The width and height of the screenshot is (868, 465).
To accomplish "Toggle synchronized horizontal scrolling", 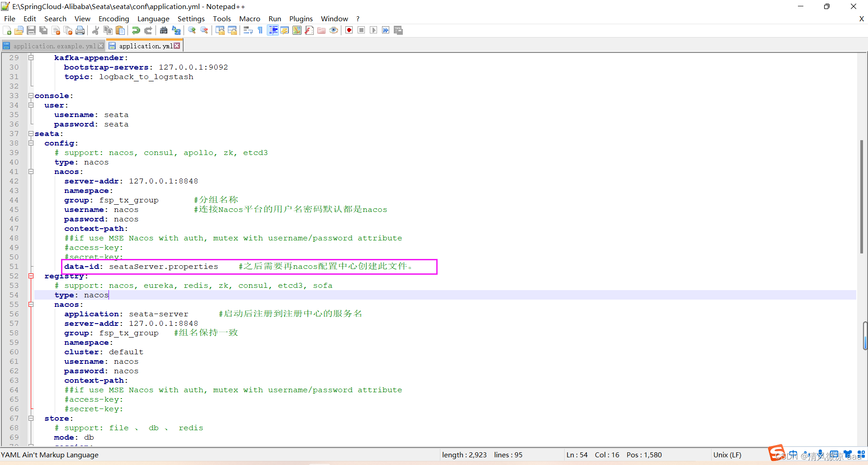I will coord(232,30).
